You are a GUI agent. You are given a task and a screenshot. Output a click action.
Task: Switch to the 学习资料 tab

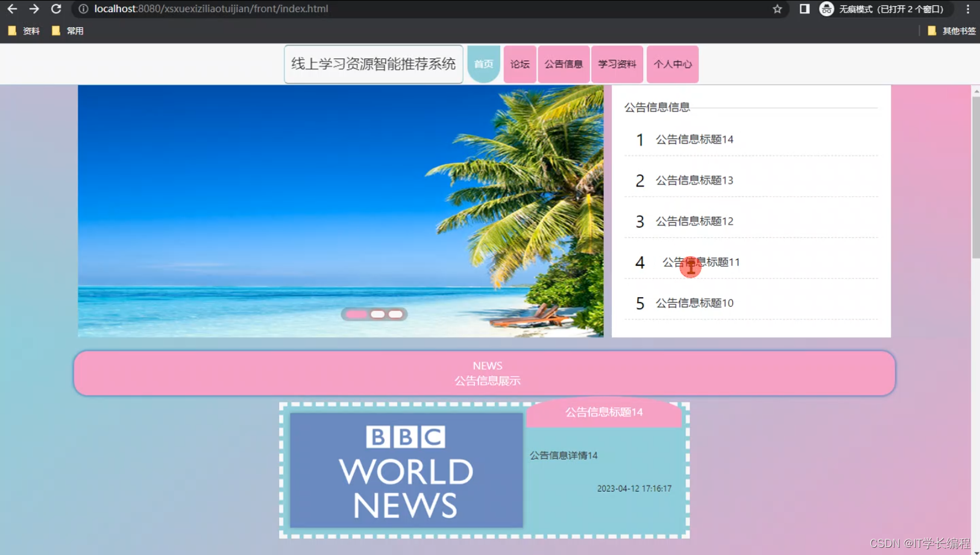tap(617, 64)
